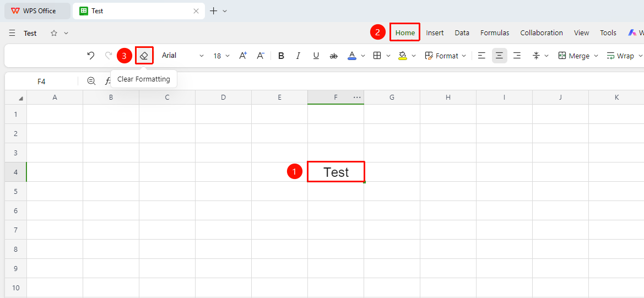Apply the blue font color
This screenshot has height=298, width=644.
pos(352,56)
